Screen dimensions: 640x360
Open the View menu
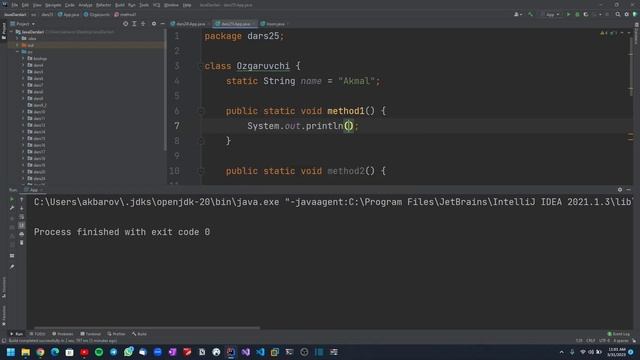[37, 5]
